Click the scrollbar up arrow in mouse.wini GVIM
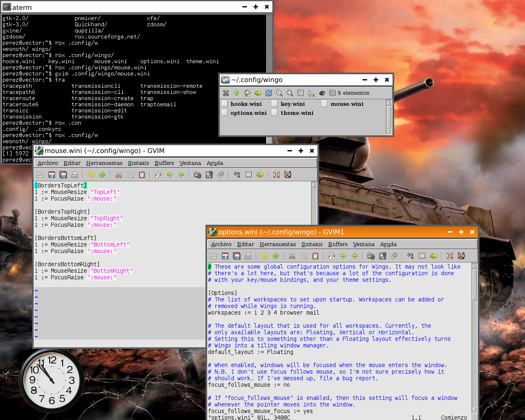 tap(314, 185)
